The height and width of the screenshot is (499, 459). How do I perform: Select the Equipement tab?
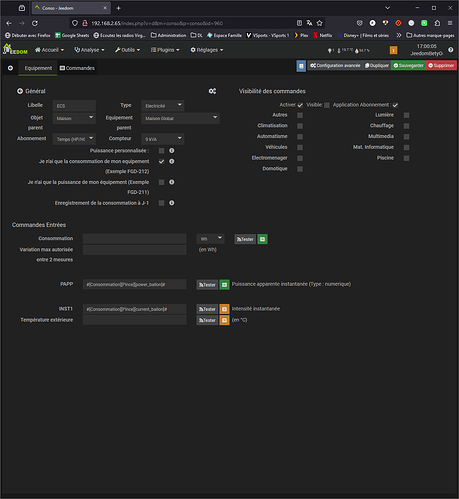(x=38, y=68)
